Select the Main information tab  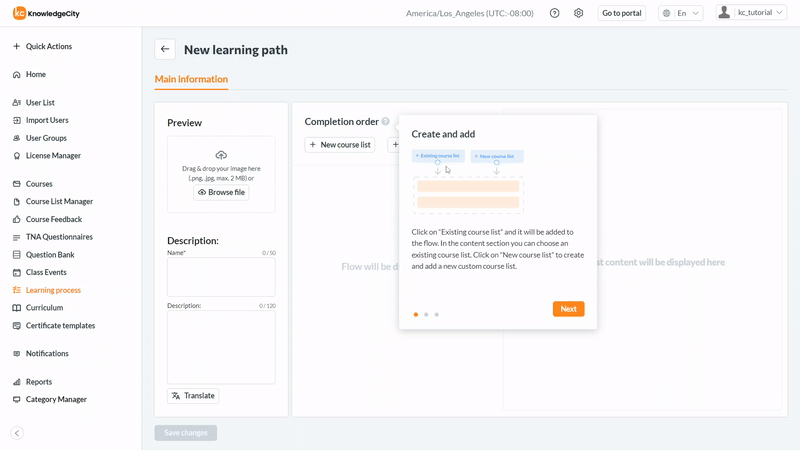tap(191, 79)
